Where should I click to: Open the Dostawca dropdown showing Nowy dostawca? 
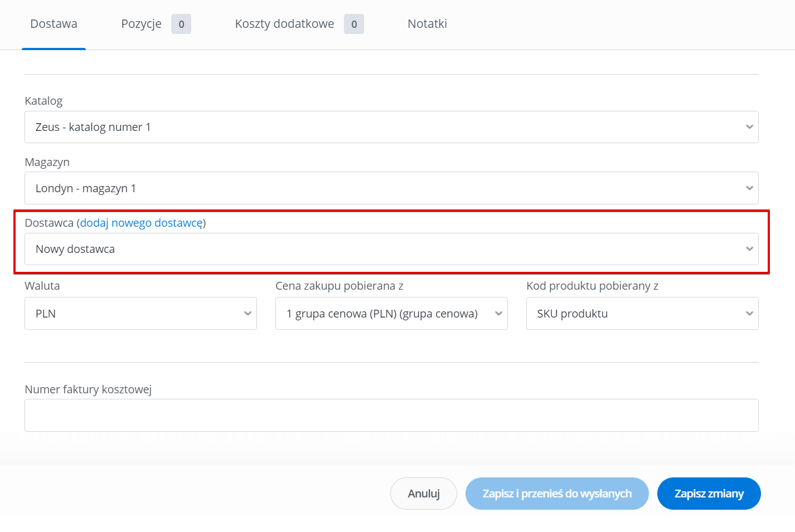[391, 249]
